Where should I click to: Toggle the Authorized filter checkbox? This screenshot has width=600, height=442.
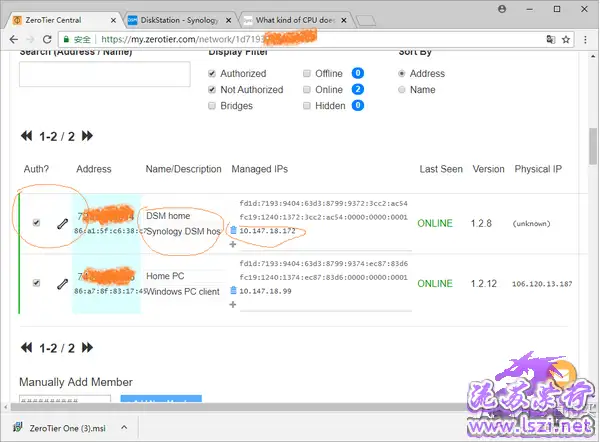pos(212,73)
